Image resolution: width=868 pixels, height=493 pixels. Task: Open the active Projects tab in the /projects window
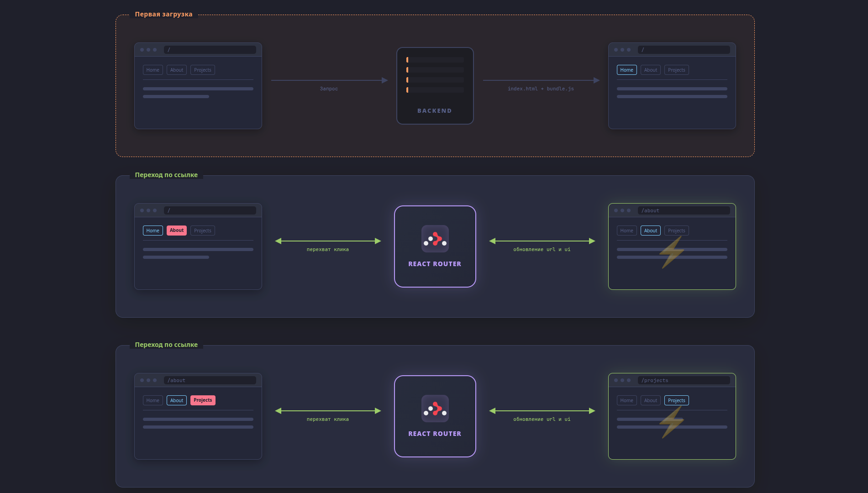(x=676, y=400)
